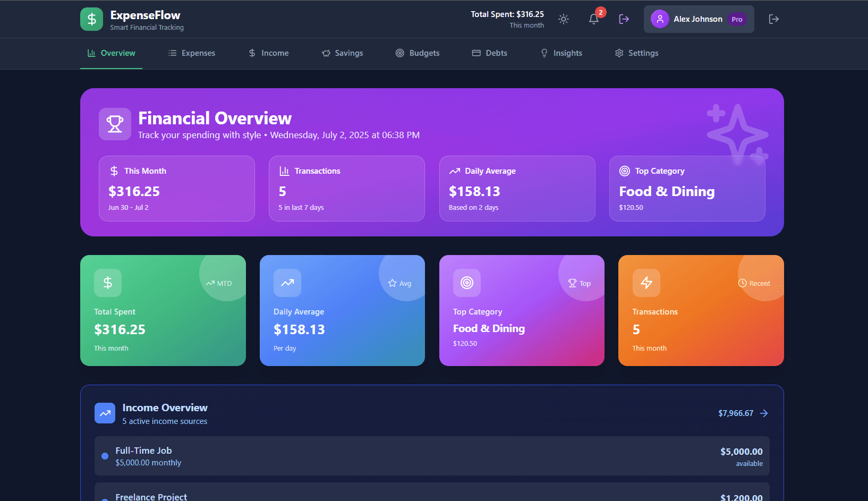This screenshot has height=501, width=868.
Task: Click the logout icon beside the bell
Action: click(x=624, y=19)
